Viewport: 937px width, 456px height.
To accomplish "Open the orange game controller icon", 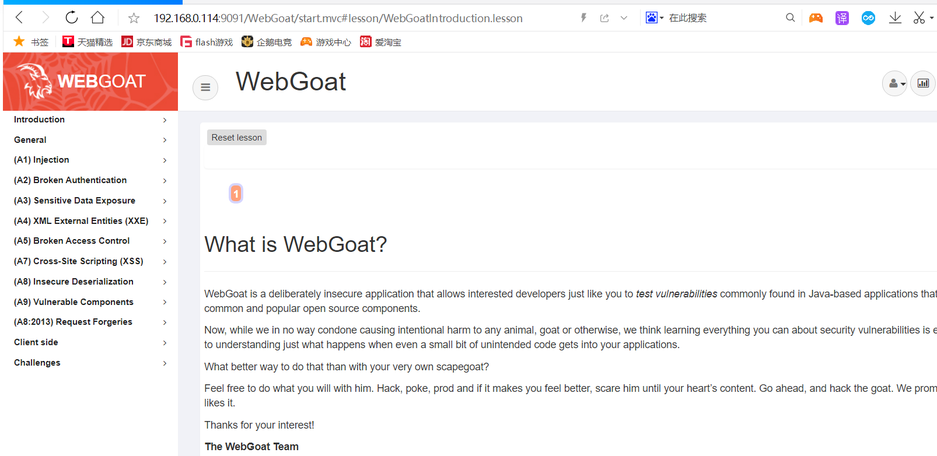I will (x=816, y=18).
